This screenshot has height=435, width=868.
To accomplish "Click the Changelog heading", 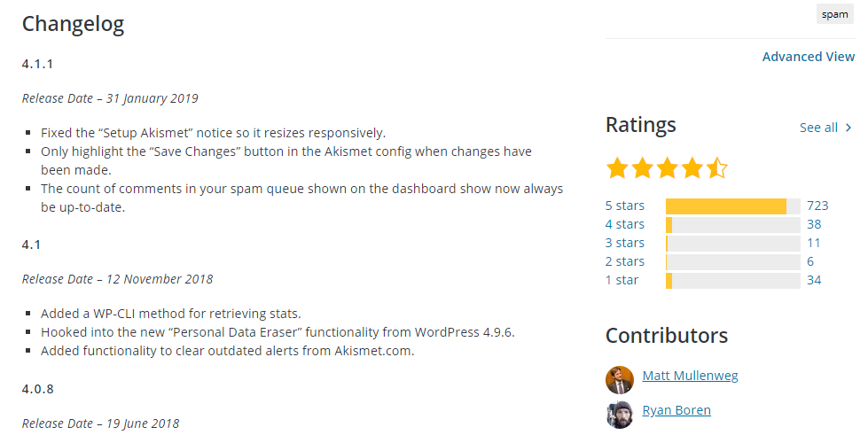I will pyautogui.click(x=73, y=24).
